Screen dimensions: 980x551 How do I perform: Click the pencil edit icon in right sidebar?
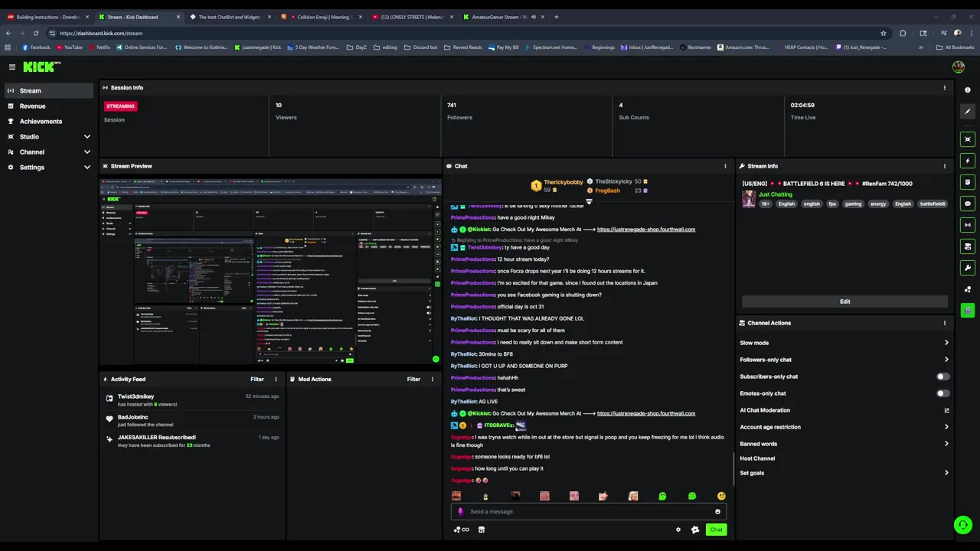coord(968,112)
